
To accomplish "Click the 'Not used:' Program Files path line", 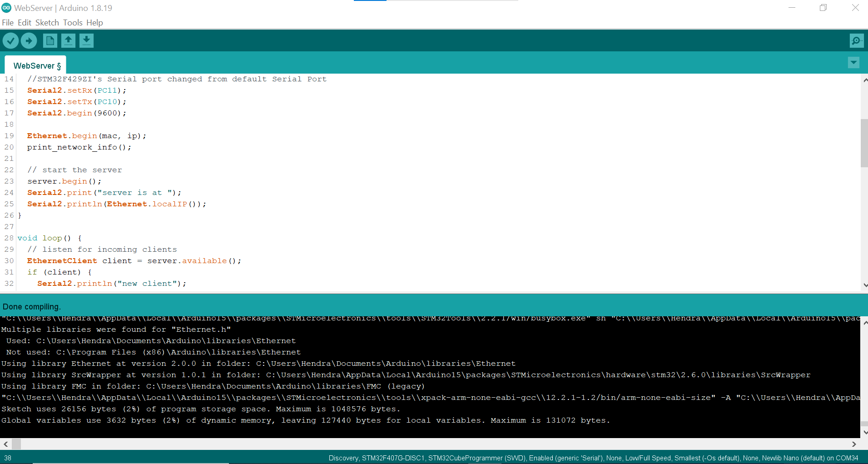I will [153, 352].
